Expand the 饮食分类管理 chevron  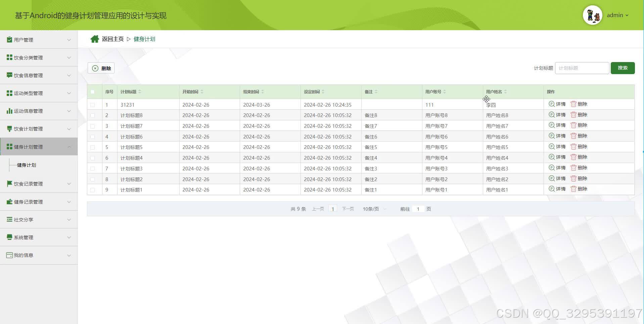pyautogui.click(x=69, y=57)
